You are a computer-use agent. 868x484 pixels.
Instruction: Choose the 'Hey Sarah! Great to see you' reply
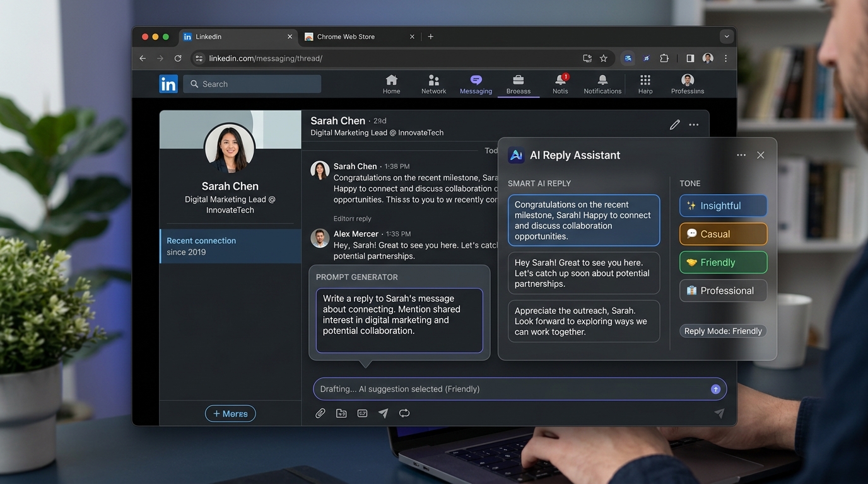pyautogui.click(x=584, y=273)
